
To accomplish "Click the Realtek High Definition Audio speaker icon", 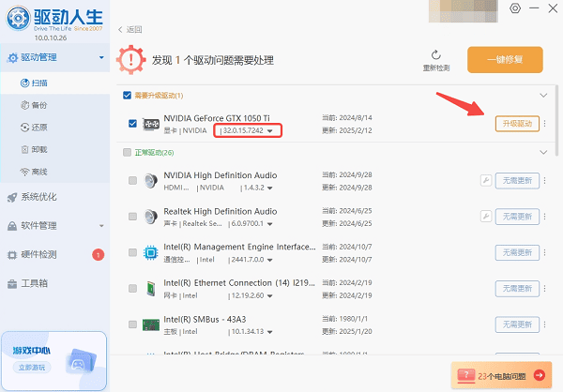I will click(151, 217).
